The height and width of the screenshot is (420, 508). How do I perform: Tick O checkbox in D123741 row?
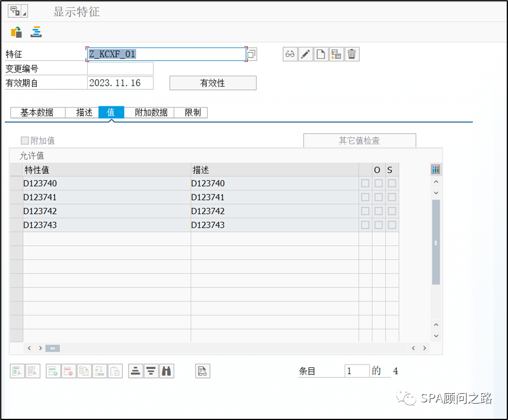coord(378,197)
